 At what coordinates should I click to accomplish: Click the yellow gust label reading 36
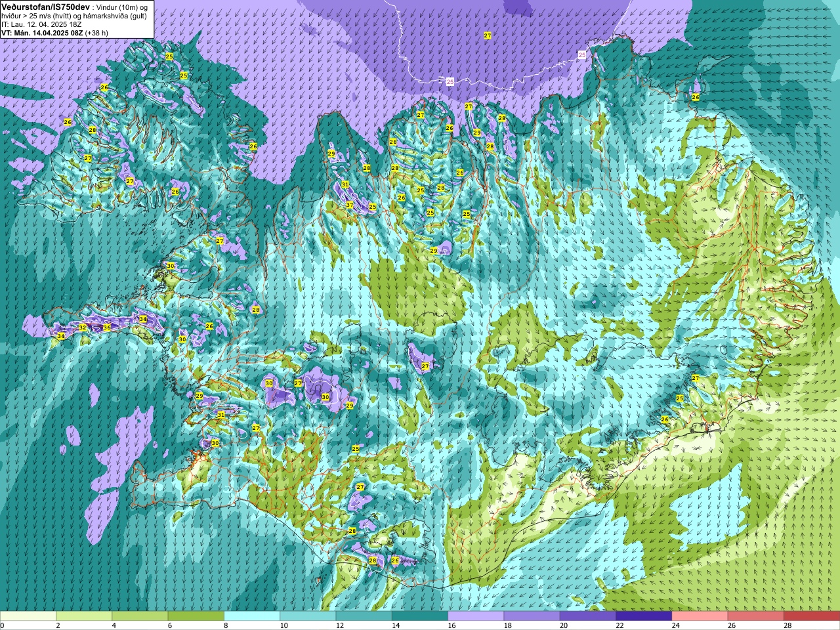click(x=107, y=327)
